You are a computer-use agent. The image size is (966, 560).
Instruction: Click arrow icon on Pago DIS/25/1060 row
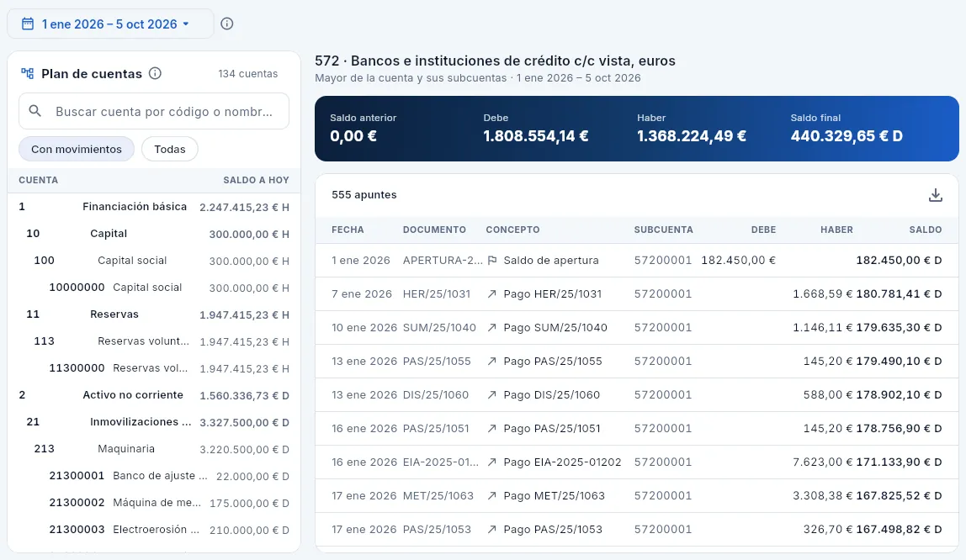[x=491, y=395]
